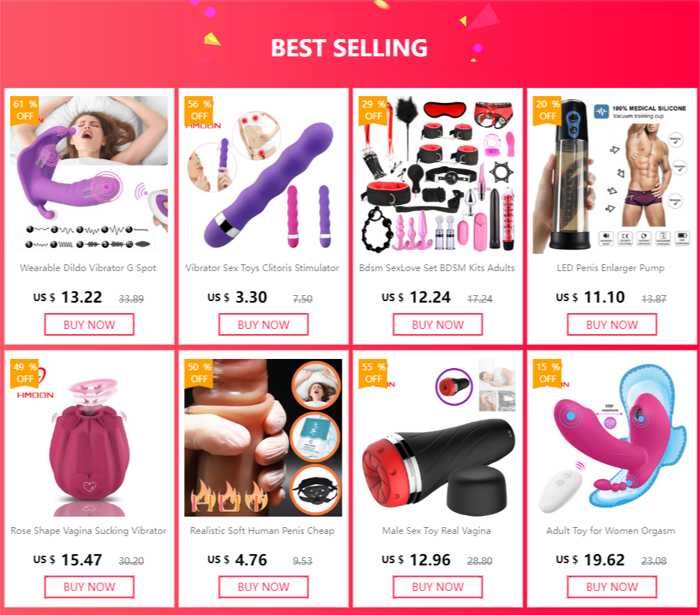Click the 61% OFF discount badge
700x615 pixels.
pos(25,110)
